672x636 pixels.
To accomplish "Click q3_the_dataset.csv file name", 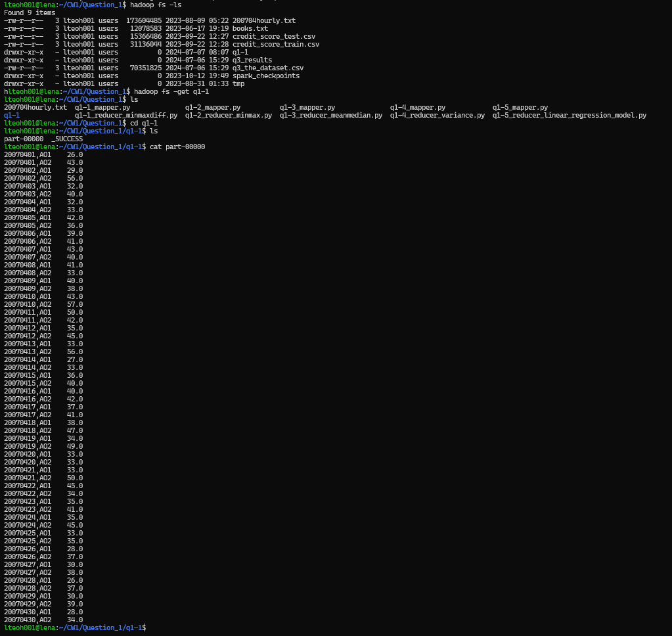I will pos(268,68).
